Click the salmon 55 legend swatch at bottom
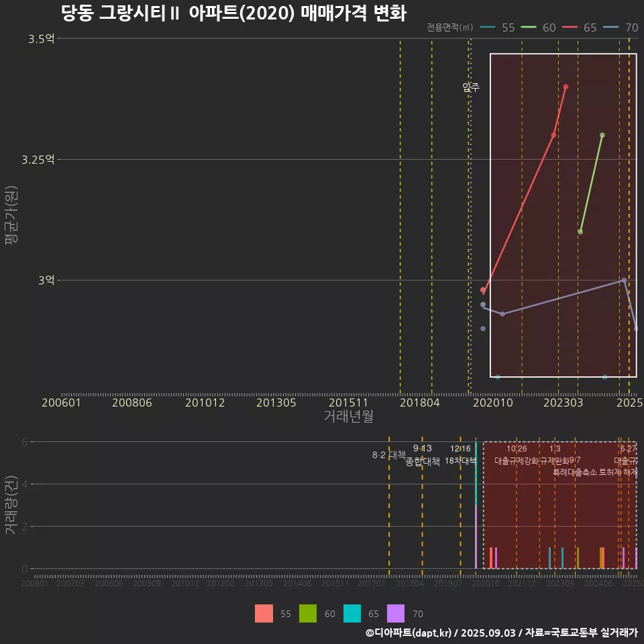Image resolution: width=644 pixels, height=644 pixels. (x=264, y=613)
